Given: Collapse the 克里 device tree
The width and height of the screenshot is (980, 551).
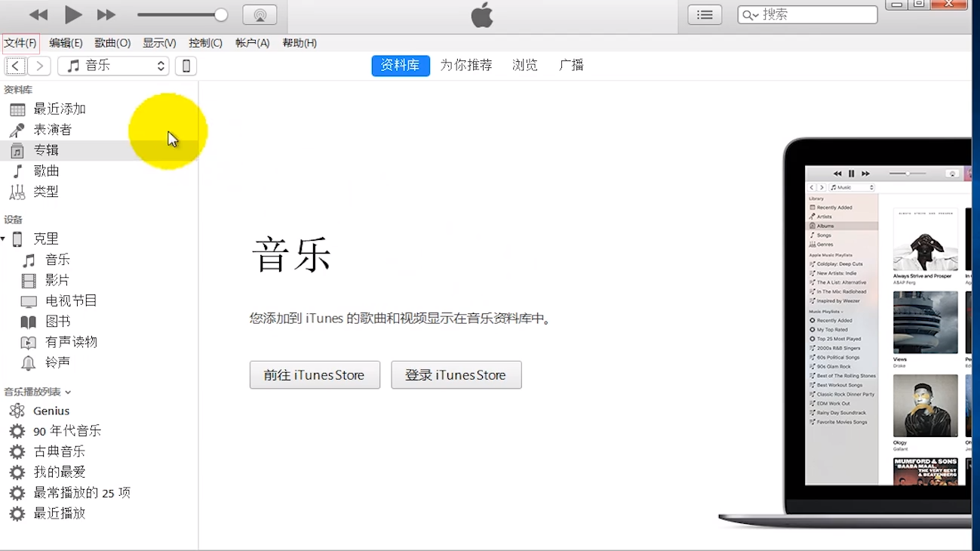Looking at the screenshot, I should (3, 239).
